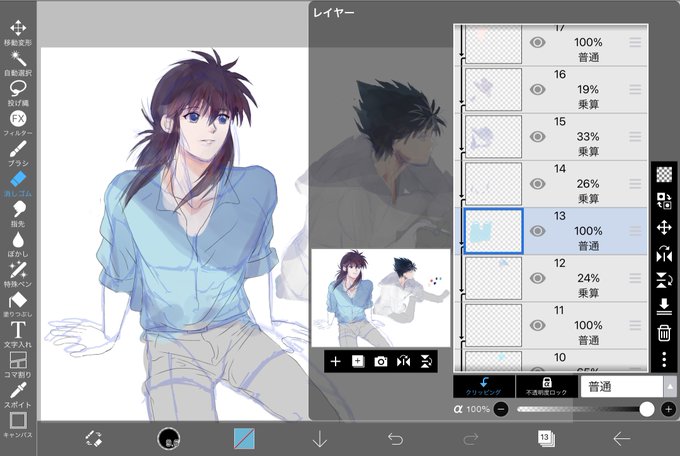The height and width of the screenshot is (456, 680).
Task: Toggle visibility of layer 11
Action: (x=537, y=325)
